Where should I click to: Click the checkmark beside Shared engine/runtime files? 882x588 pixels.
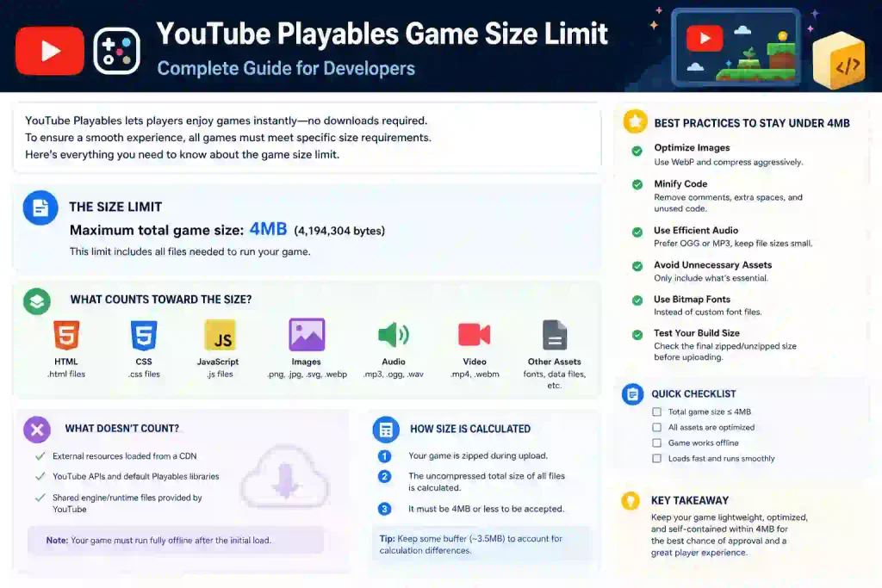tap(40, 498)
